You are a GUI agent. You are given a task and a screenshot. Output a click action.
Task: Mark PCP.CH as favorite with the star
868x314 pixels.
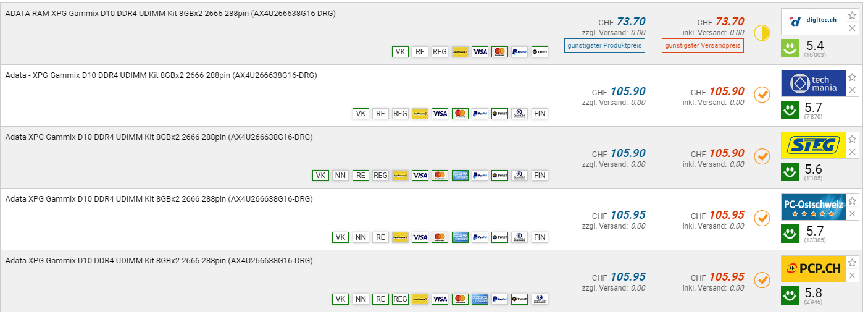click(x=852, y=263)
